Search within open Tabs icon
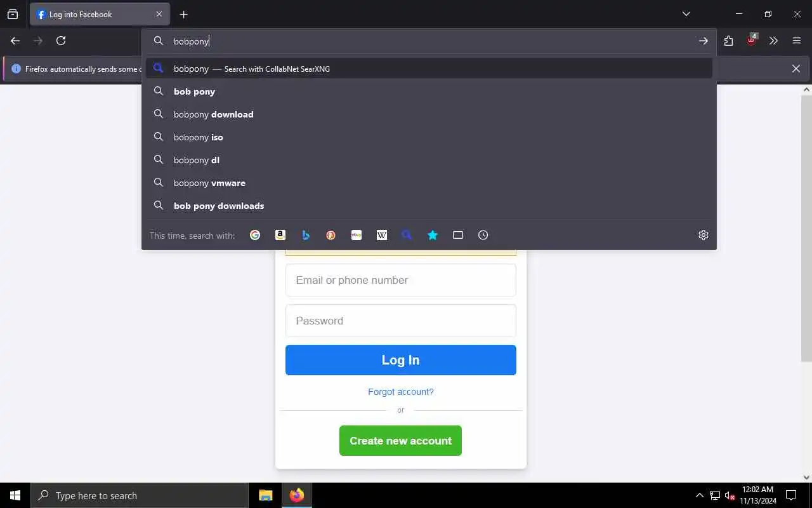The image size is (812, 508). click(458, 235)
